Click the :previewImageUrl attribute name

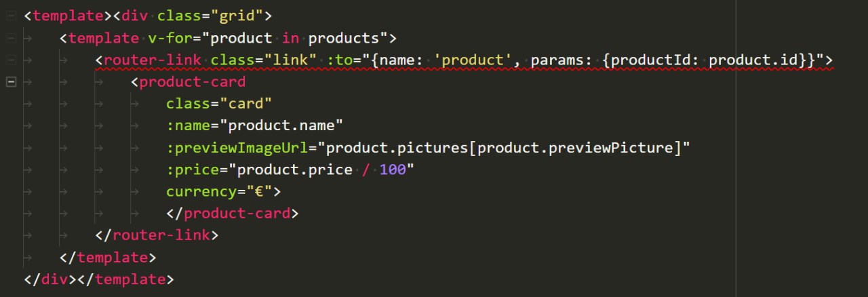tap(236, 148)
